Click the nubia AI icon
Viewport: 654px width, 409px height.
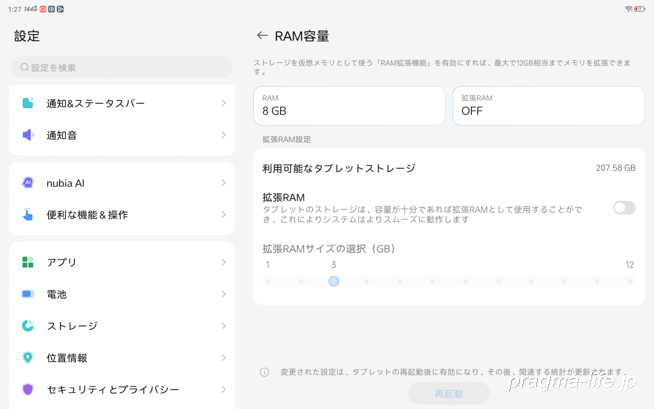click(28, 183)
